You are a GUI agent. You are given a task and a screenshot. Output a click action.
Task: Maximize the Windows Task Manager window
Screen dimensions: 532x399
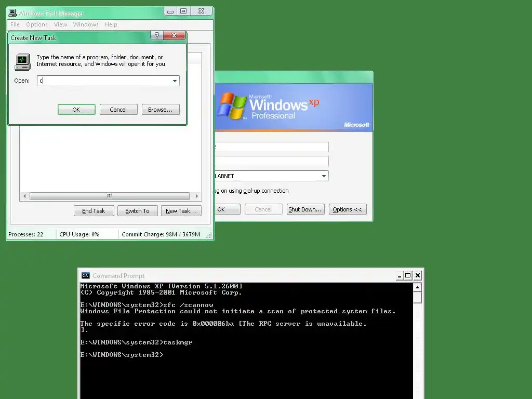183,11
